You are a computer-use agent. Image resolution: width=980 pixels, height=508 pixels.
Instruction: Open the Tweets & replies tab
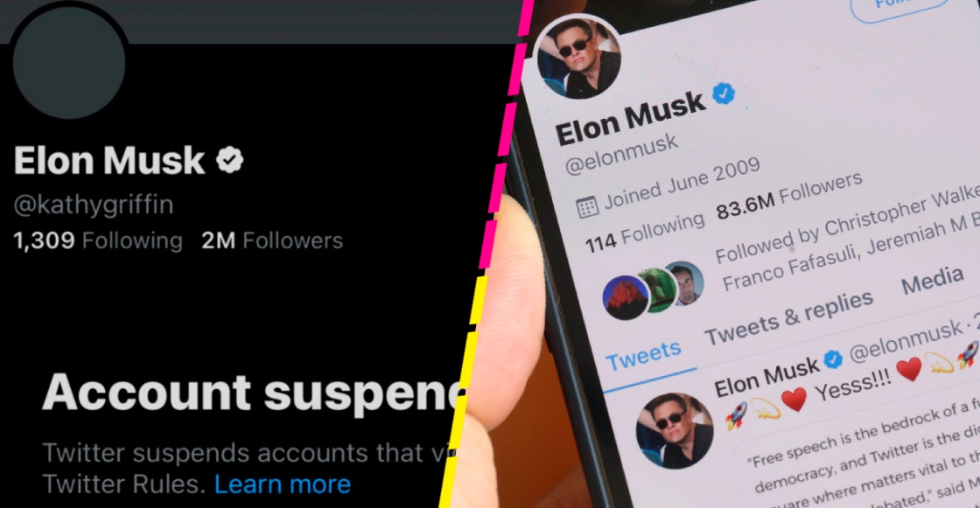click(788, 318)
